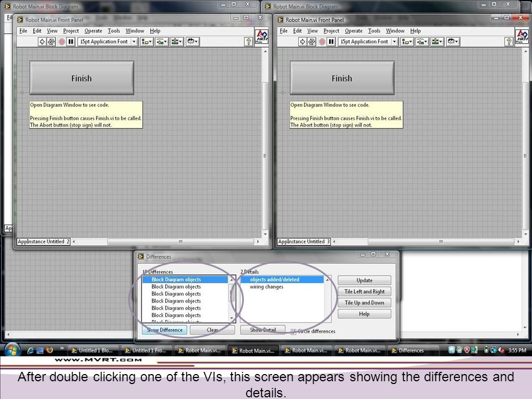Click Show Detail button

point(263,330)
